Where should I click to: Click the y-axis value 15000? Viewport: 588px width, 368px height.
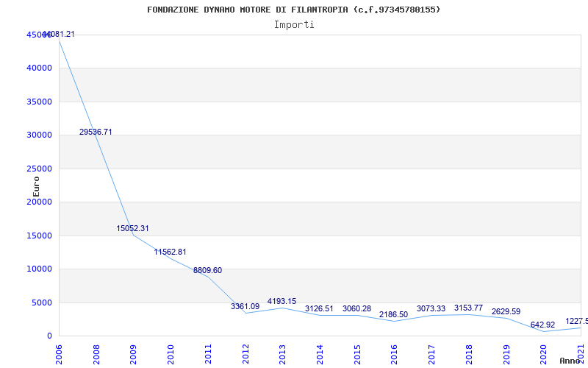(39, 236)
